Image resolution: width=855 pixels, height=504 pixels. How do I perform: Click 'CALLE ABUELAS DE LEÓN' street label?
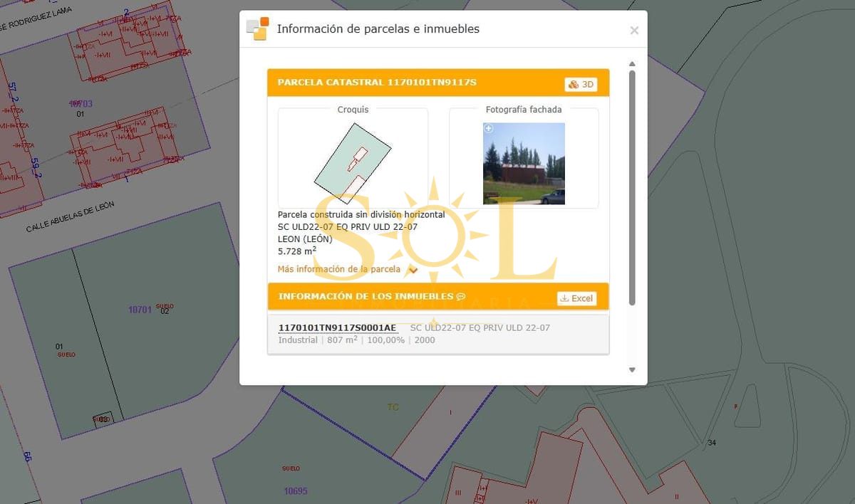click(70, 217)
